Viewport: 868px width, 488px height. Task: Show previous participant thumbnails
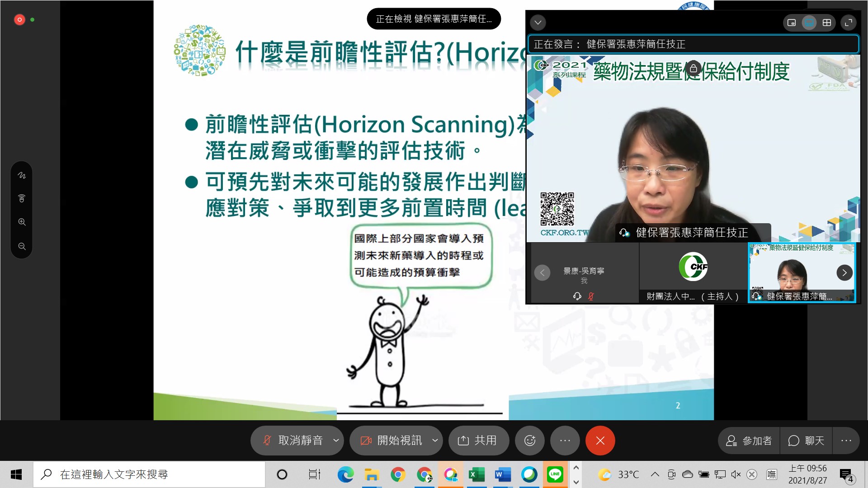pos(542,272)
